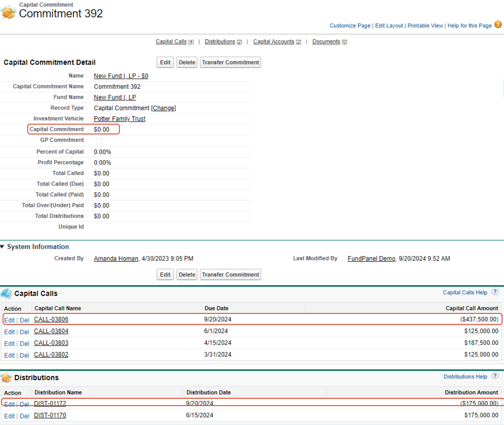This screenshot has width=504, height=425.
Task: Change the Record Type via [Change] link
Action: click(163, 108)
